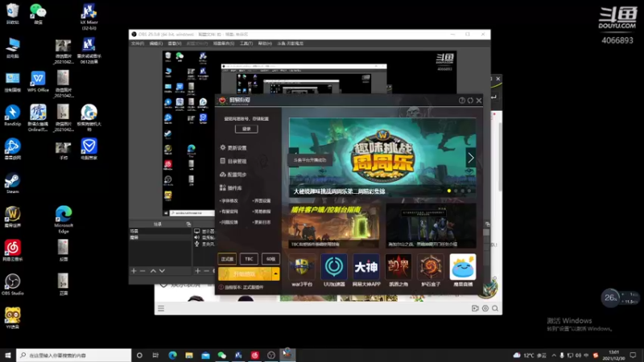This screenshot has width=644, height=362.
Task: Open the File menu in OBS
Action: (x=138, y=43)
